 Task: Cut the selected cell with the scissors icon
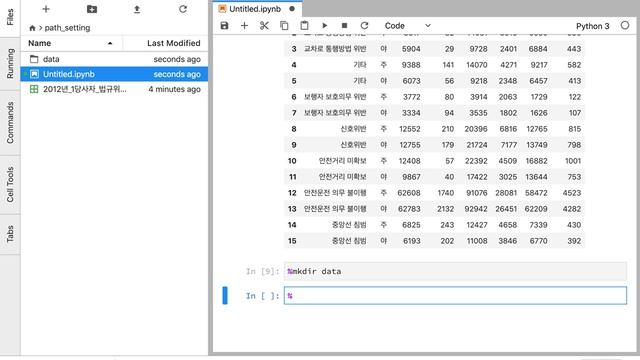point(264,26)
